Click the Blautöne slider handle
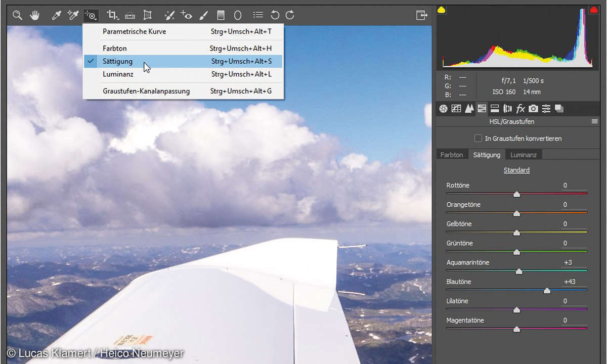The width and height of the screenshot is (607, 364). [x=547, y=290]
